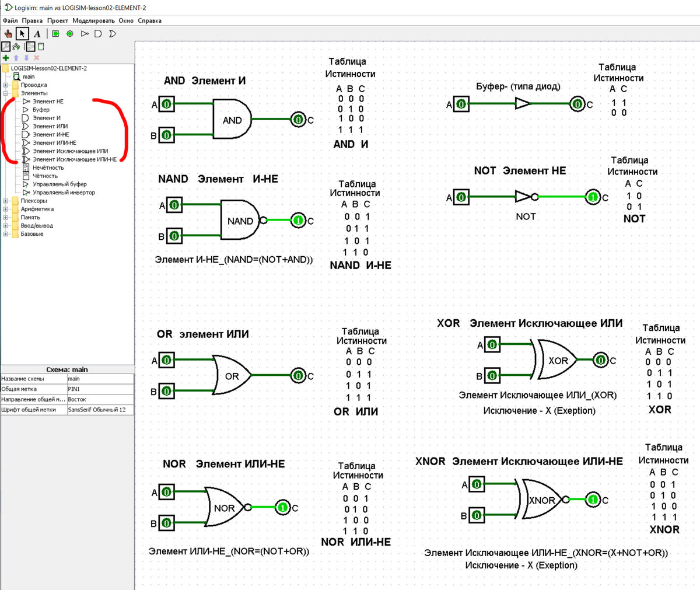Change font SansSerif Обычный 12 value
The width and height of the screenshot is (700, 590).
pos(100,410)
